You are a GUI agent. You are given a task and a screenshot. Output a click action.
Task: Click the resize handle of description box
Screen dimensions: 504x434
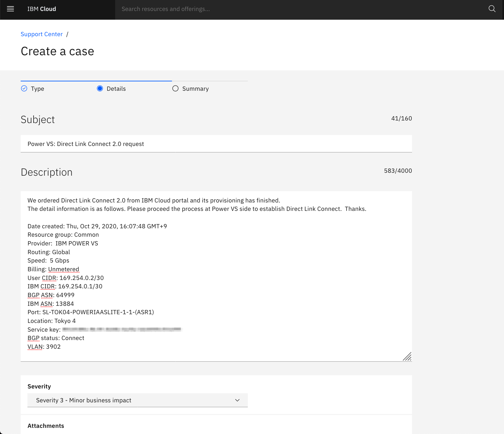pos(407,356)
